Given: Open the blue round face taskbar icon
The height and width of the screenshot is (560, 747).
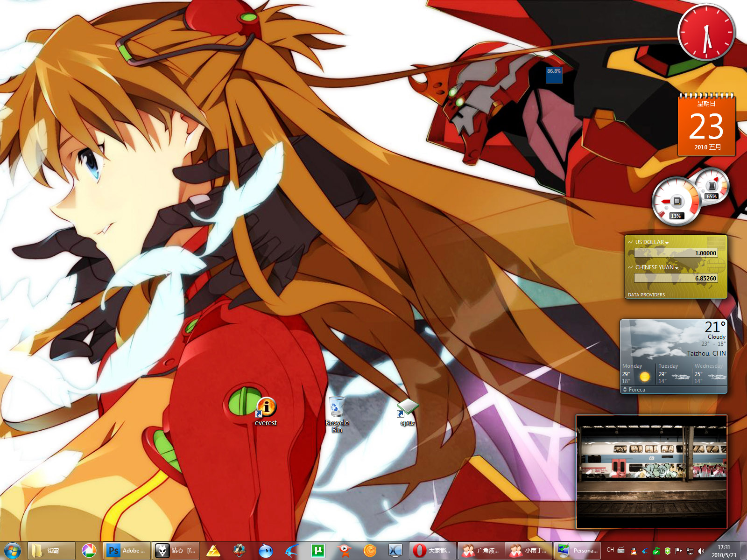Looking at the screenshot, I should click(x=266, y=551).
